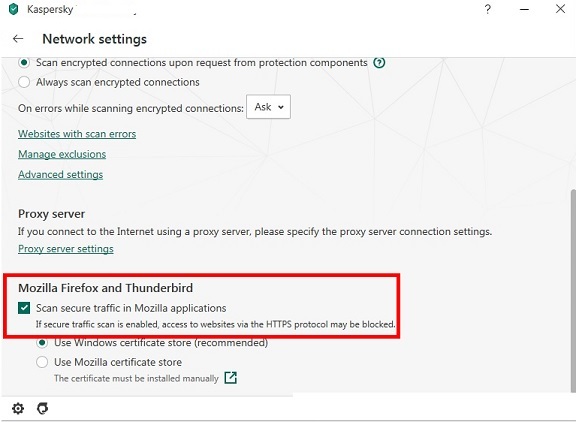Click the support headset icon at bottom
576x422 pixels.
tap(43, 408)
